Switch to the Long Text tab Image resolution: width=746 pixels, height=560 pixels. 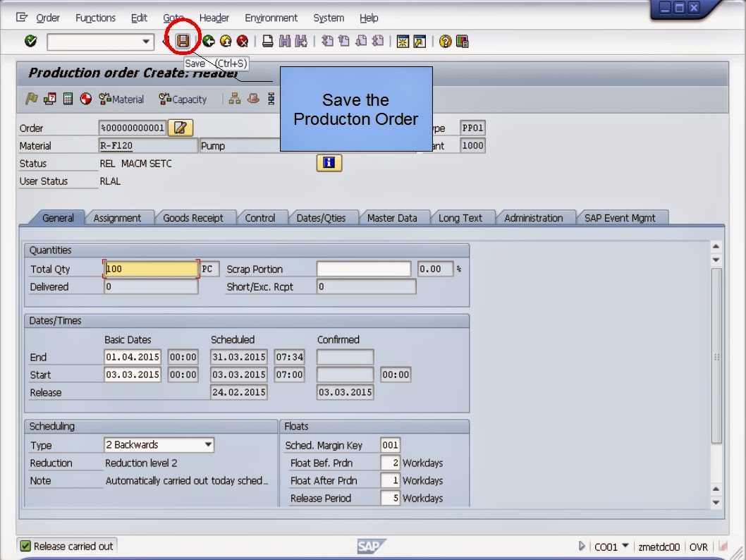pos(460,218)
